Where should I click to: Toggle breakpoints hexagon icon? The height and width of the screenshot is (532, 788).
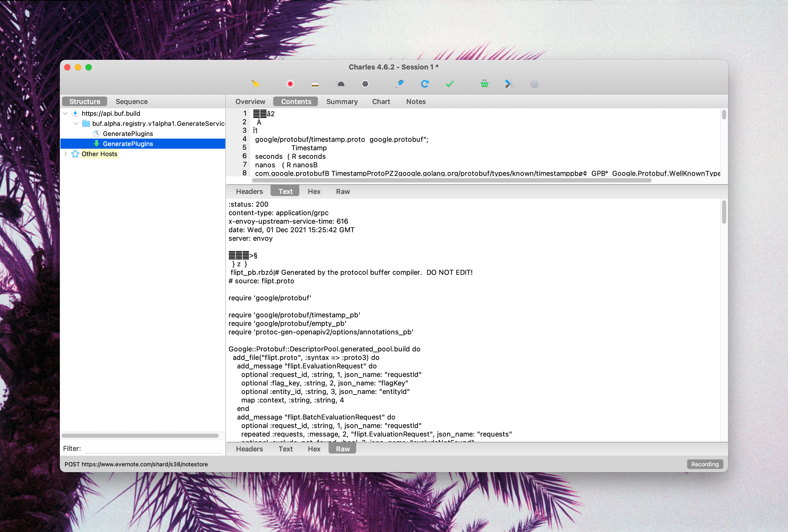(365, 84)
